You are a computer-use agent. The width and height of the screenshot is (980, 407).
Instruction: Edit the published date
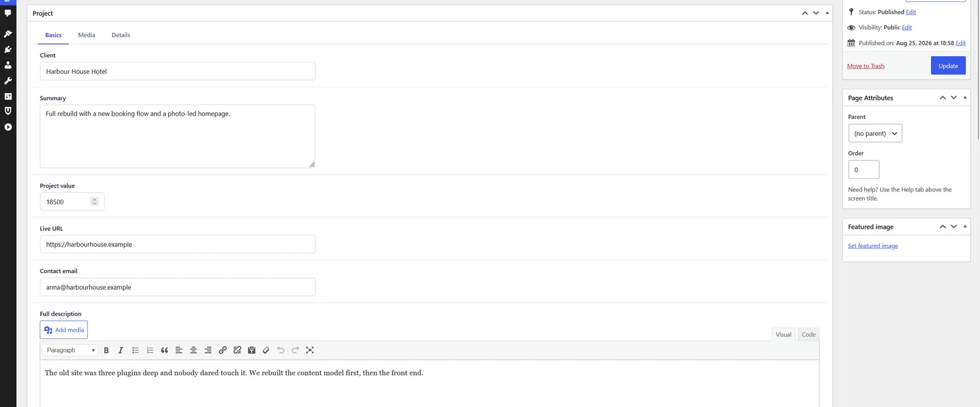[x=960, y=43]
